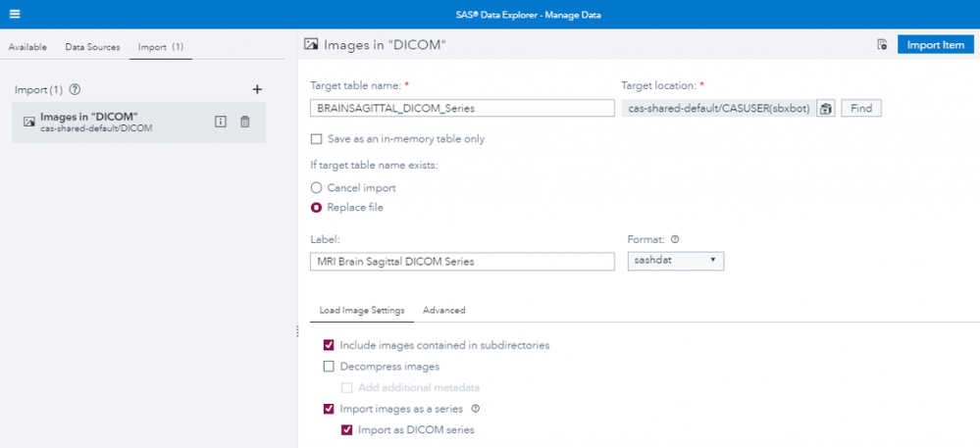Click the Target table name field
Viewport: 980px width, 448px height.
pyautogui.click(x=461, y=108)
